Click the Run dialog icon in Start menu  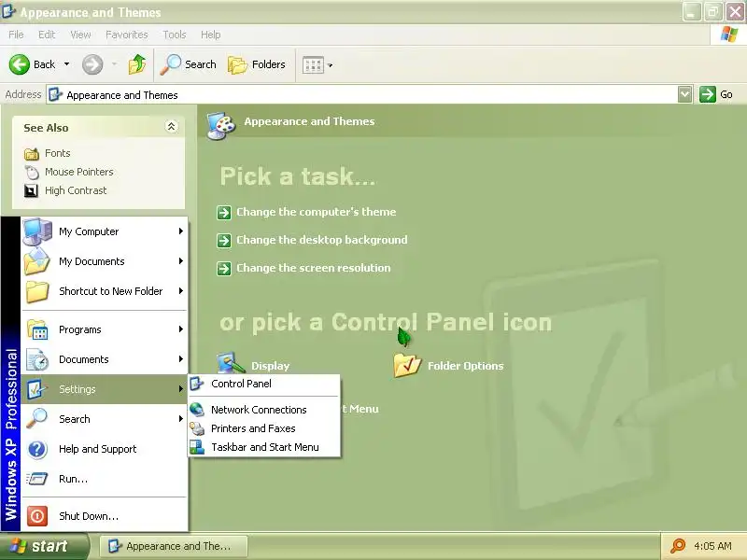coord(37,479)
